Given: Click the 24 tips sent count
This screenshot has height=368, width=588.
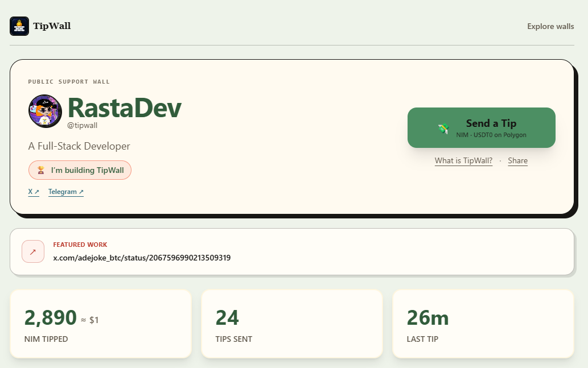Looking at the screenshot, I should click(227, 318).
